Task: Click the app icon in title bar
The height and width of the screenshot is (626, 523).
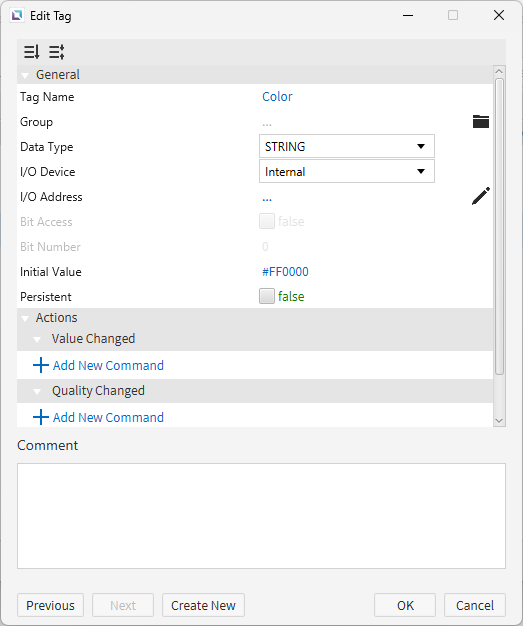Action: pos(17,16)
